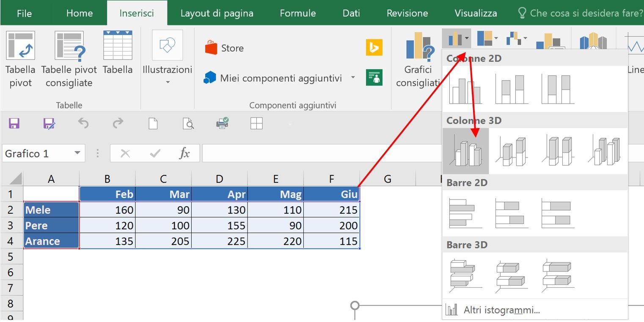Screen dimensions: 644x322
Task: Click the 3D map icon
Action: click(593, 41)
